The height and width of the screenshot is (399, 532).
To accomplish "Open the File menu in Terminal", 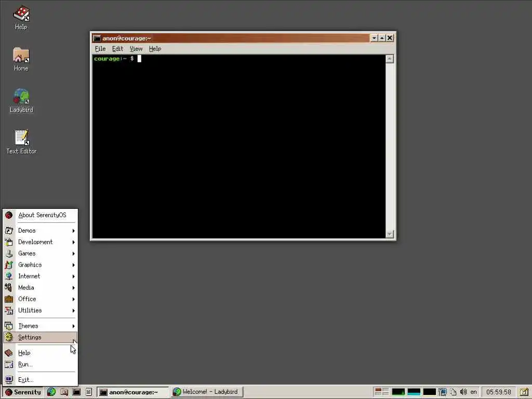I will pyautogui.click(x=100, y=49).
